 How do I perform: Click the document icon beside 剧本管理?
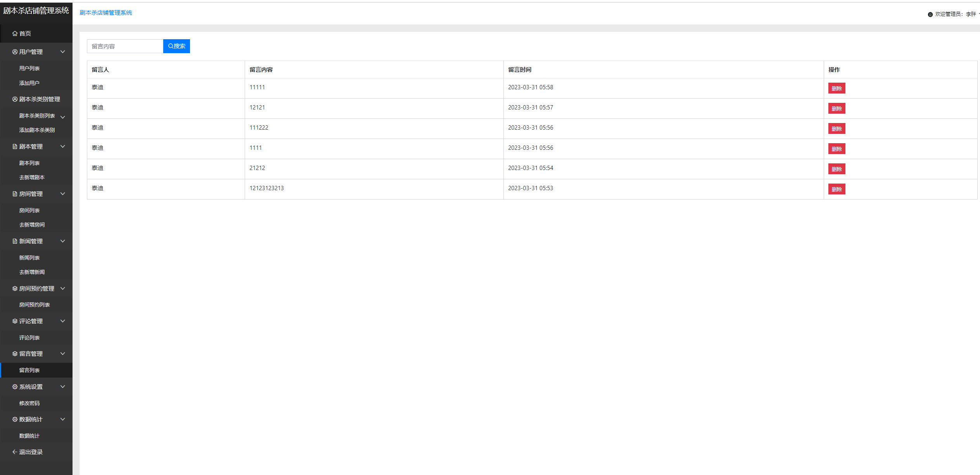(15, 147)
